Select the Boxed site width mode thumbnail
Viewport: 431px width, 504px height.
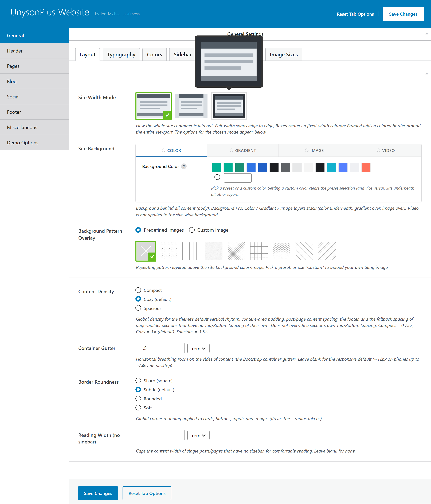[x=191, y=106]
